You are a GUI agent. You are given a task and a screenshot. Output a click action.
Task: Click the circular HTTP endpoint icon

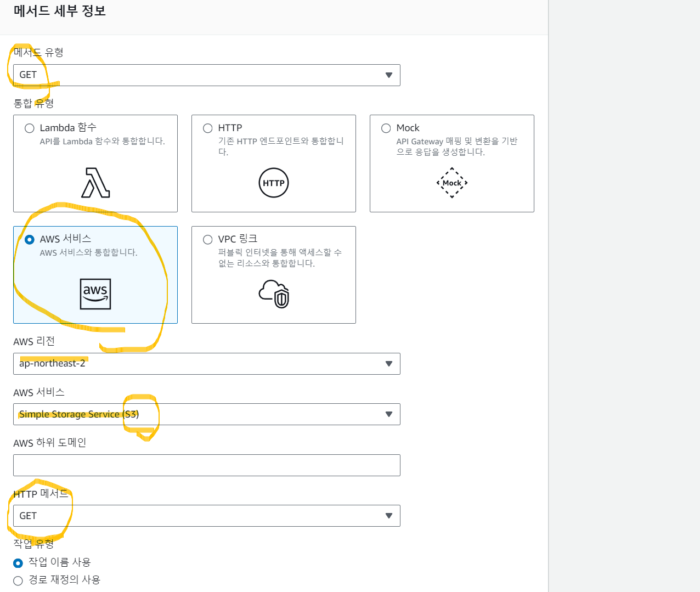(274, 183)
